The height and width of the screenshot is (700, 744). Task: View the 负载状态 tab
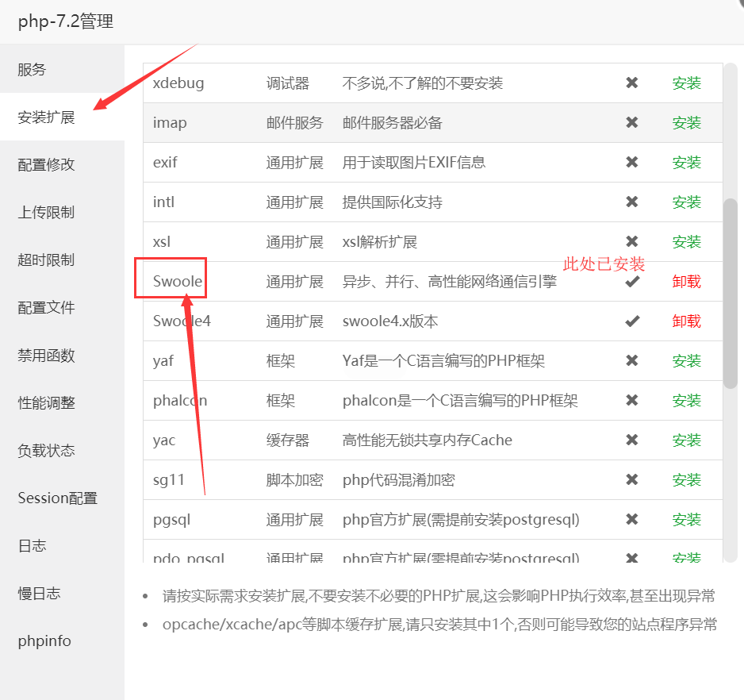tap(62, 450)
